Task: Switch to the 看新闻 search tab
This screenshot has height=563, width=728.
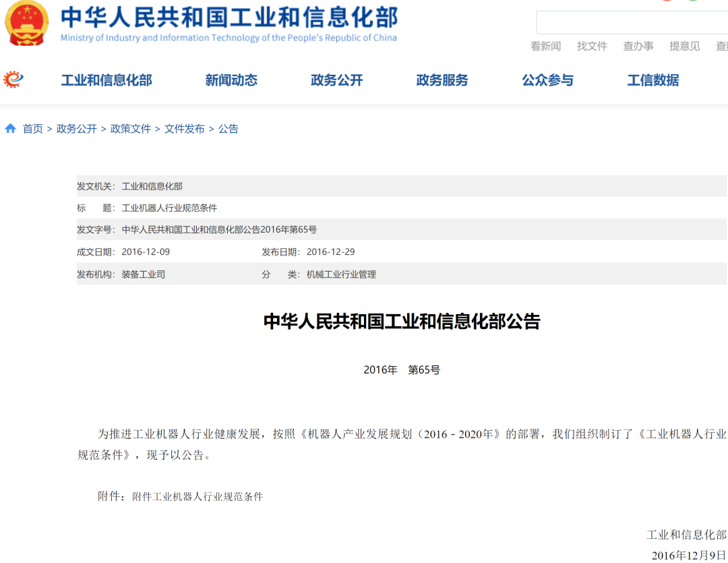Action: click(x=545, y=46)
